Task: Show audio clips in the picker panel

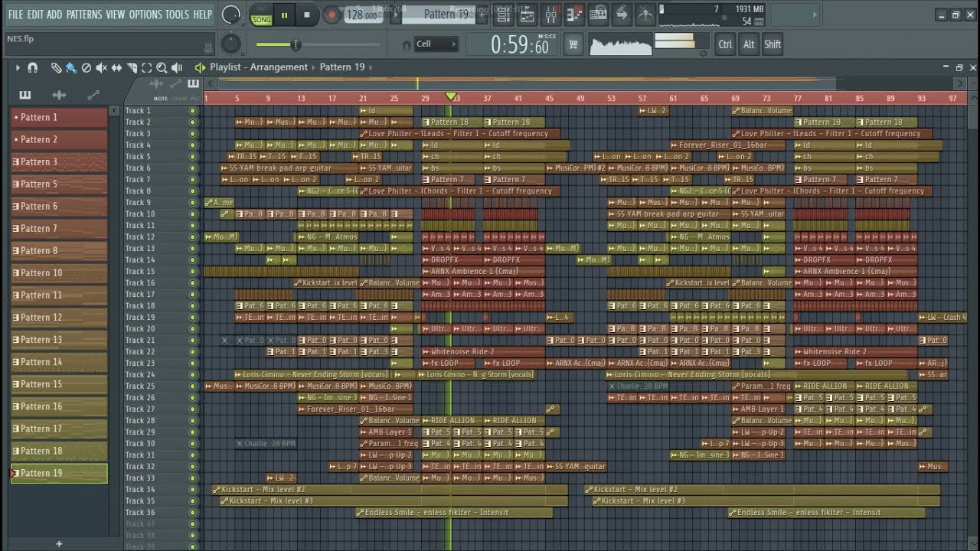Action: [x=59, y=95]
